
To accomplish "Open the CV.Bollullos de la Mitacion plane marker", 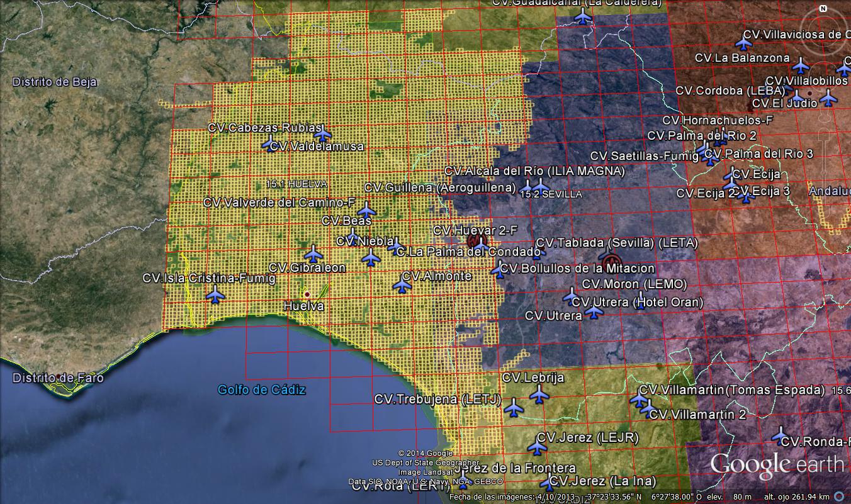I will [499, 271].
